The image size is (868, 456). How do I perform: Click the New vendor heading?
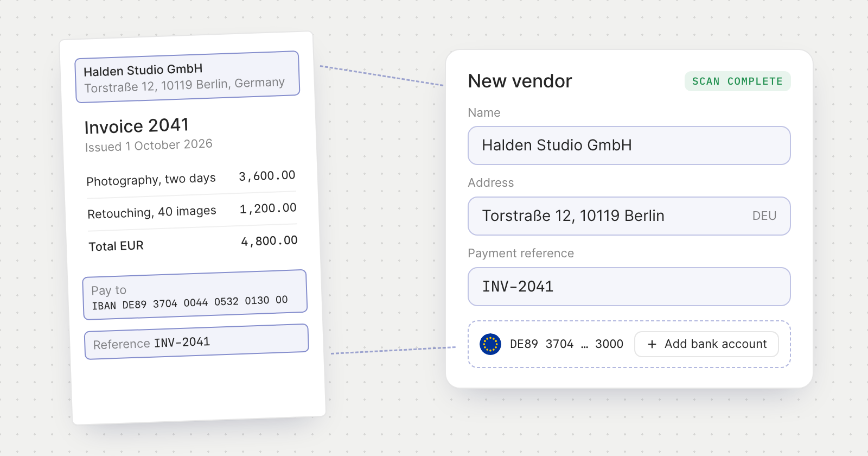click(520, 81)
